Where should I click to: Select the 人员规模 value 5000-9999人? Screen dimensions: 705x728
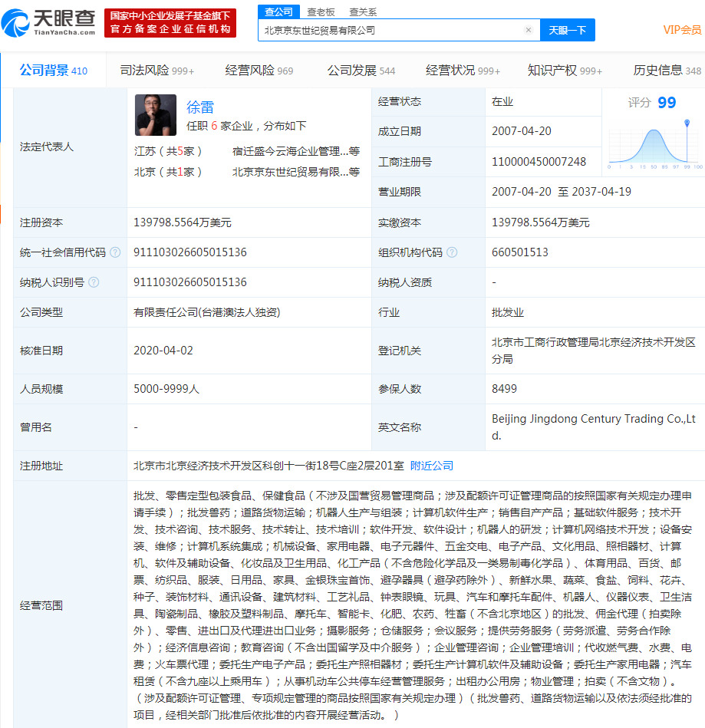point(166,389)
